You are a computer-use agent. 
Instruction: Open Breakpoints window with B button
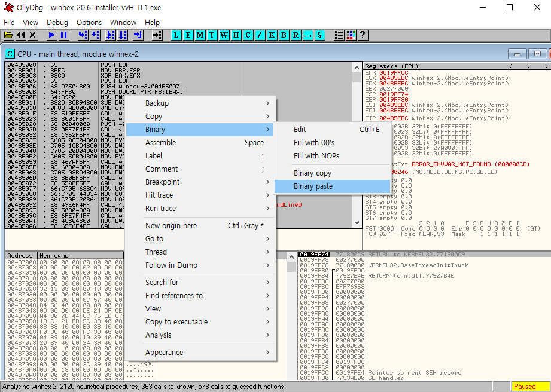tap(284, 35)
